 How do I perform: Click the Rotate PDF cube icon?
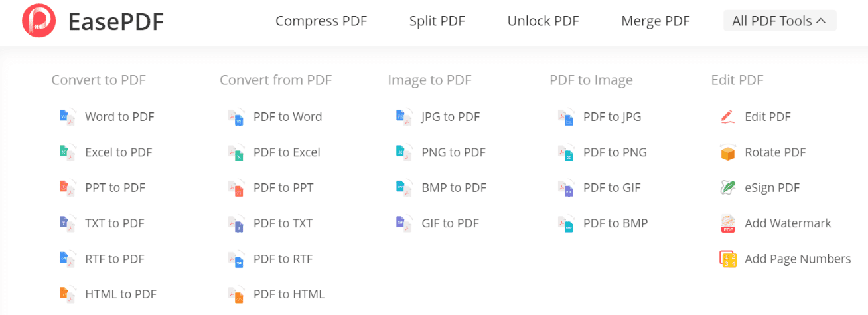(728, 152)
